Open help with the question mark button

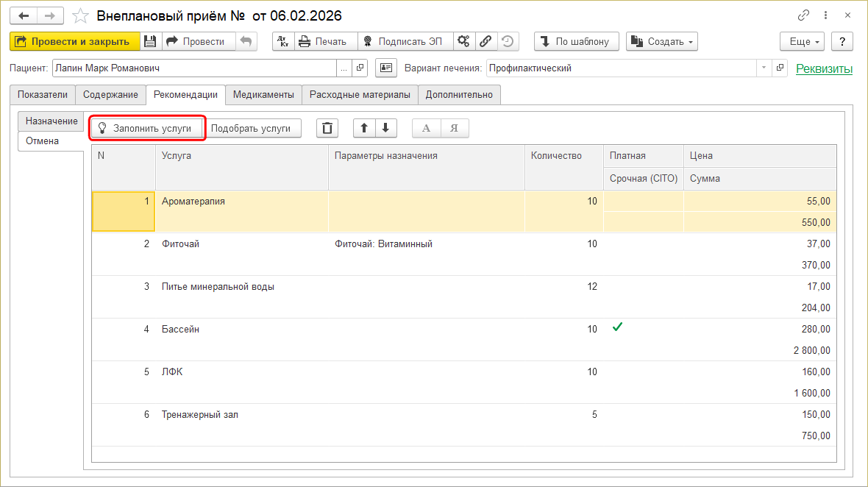842,41
